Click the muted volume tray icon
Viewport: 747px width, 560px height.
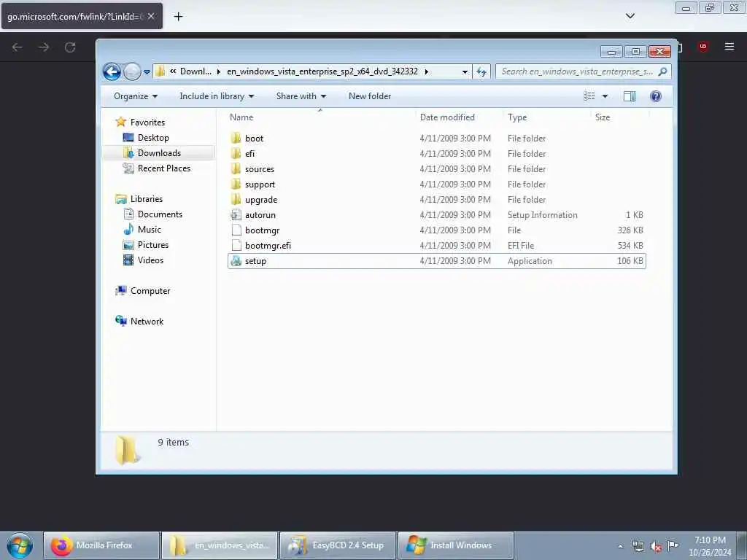(x=656, y=546)
